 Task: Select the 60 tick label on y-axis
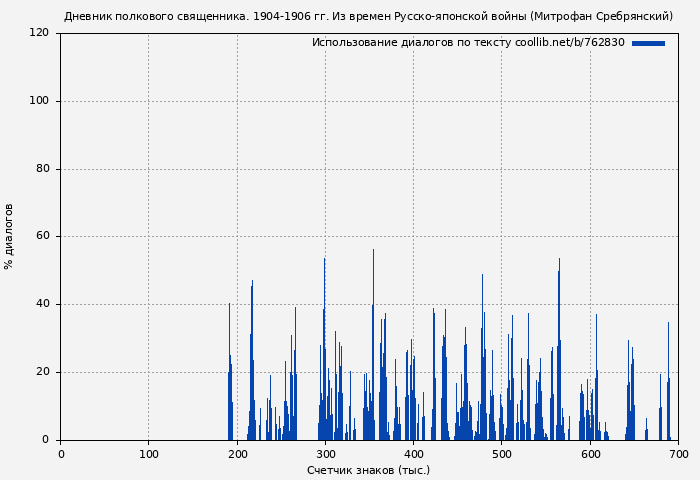tap(42, 237)
